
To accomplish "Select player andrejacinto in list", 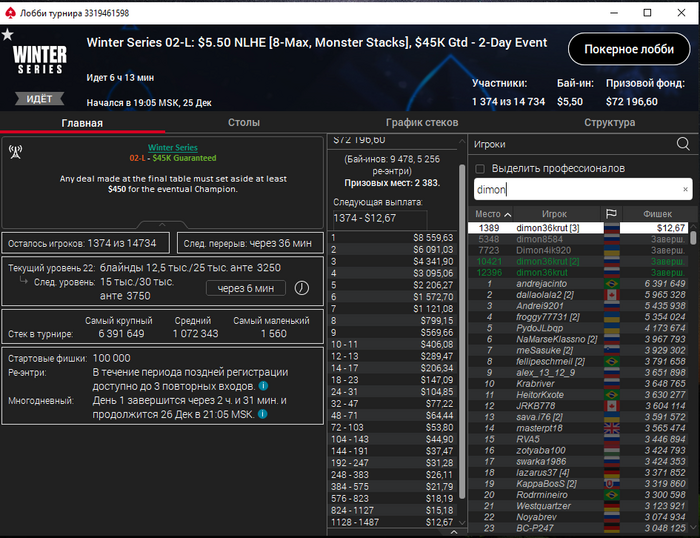I will coord(579,284).
